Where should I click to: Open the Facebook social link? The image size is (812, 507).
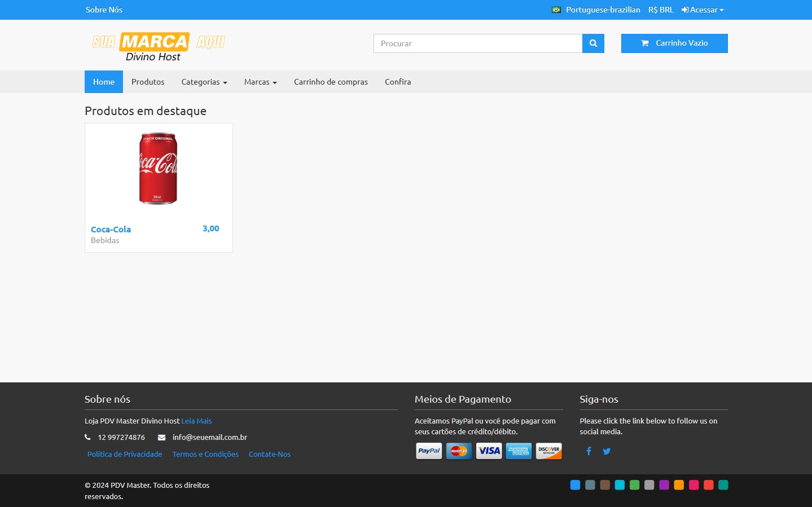[589, 451]
